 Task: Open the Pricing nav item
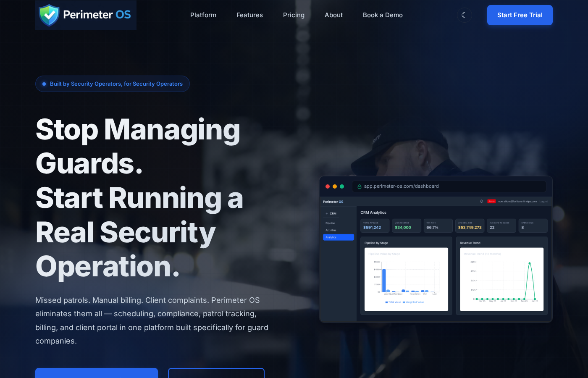[x=294, y=15]
